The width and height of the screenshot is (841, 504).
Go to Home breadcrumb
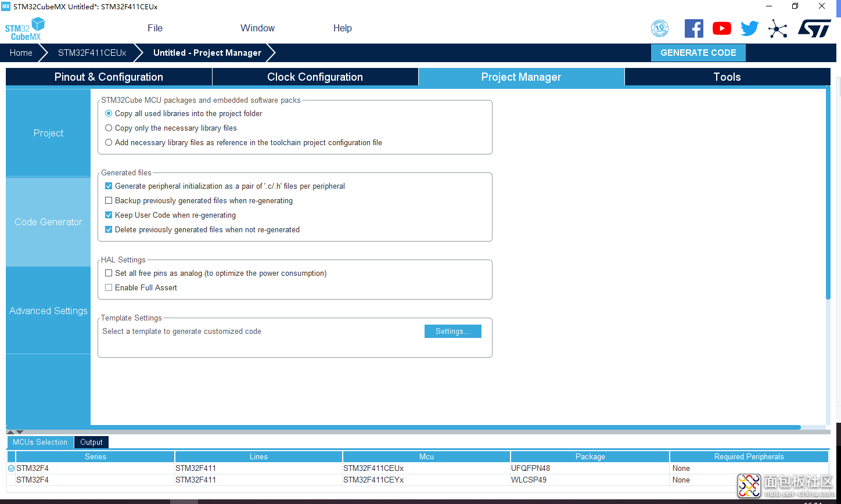[x=21, y=52]
